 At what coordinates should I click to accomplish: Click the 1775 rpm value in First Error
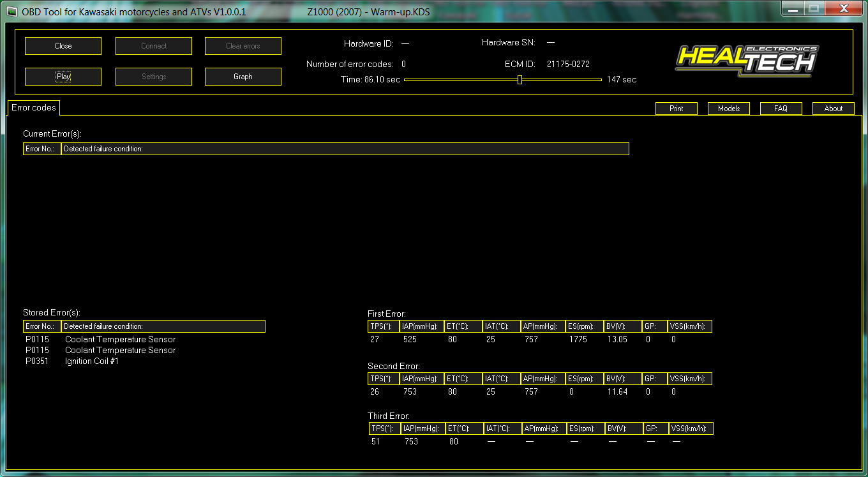pos(578,340)
